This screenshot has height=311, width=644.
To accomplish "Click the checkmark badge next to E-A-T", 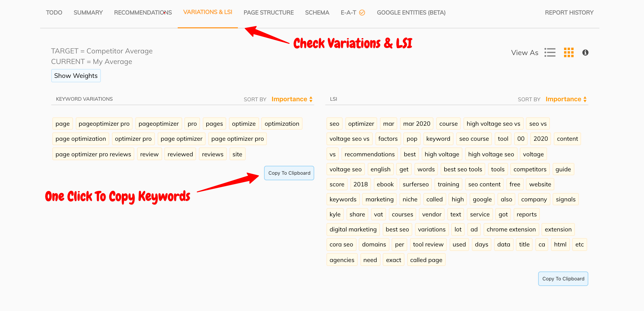I will [x=362, y=13].
